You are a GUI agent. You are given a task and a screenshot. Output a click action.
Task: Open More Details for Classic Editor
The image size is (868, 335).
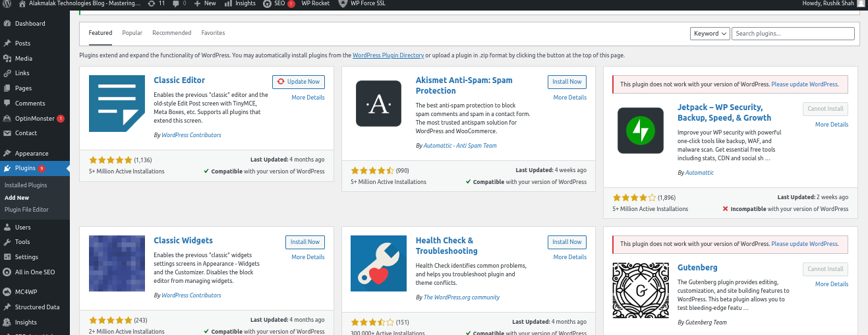click(308, 98)
